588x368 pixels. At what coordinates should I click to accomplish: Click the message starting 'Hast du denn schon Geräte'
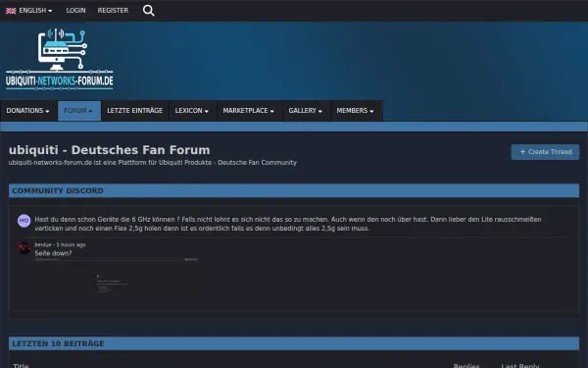[288, 224]
